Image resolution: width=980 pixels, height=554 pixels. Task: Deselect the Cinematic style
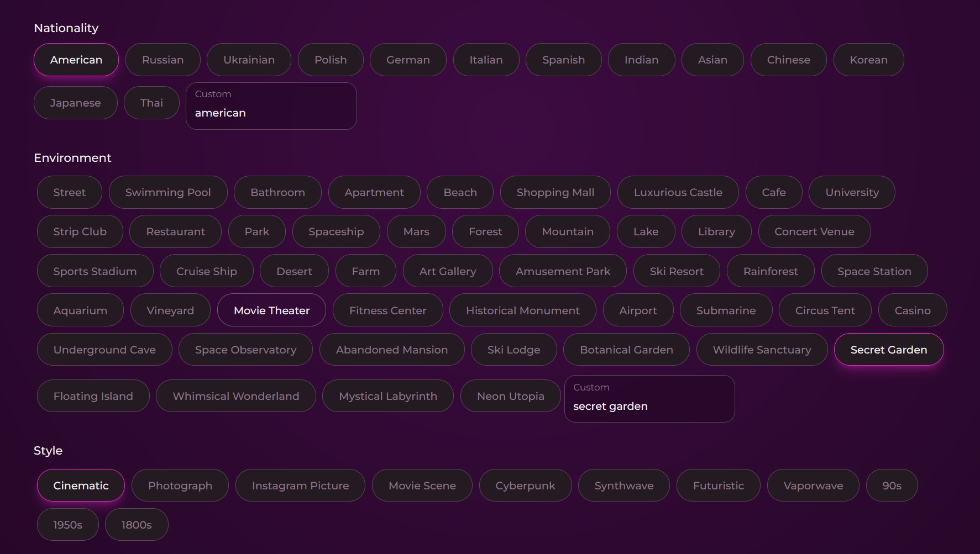tap(81, 485)
